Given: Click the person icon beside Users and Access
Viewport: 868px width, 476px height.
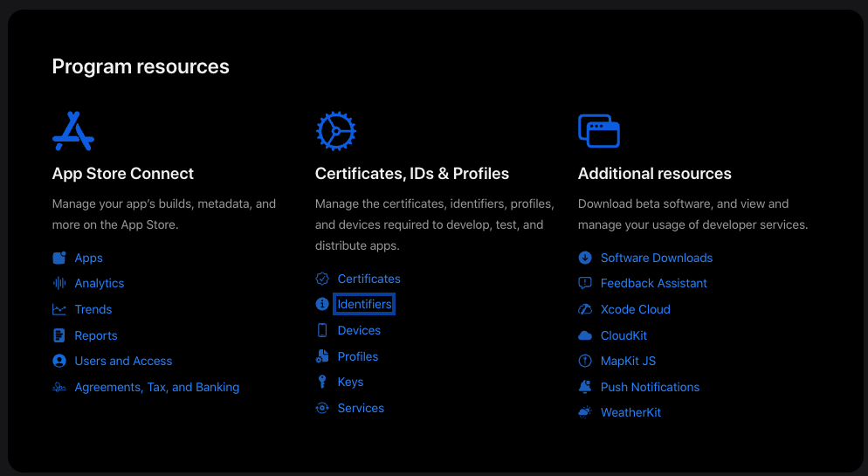Looking at the screenshot, I should (x=59, y=361).
